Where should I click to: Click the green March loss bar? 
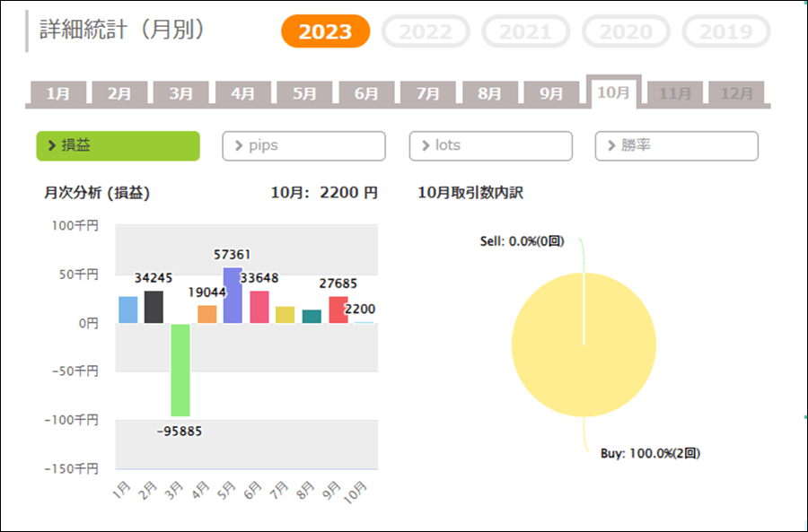180,370
